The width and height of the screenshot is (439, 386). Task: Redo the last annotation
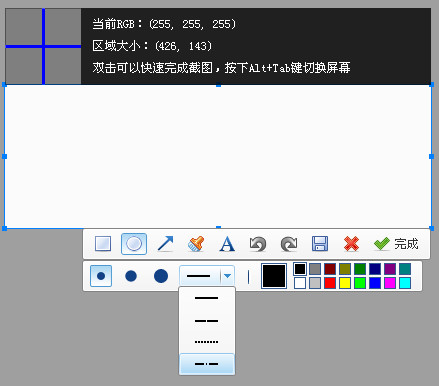289,244
